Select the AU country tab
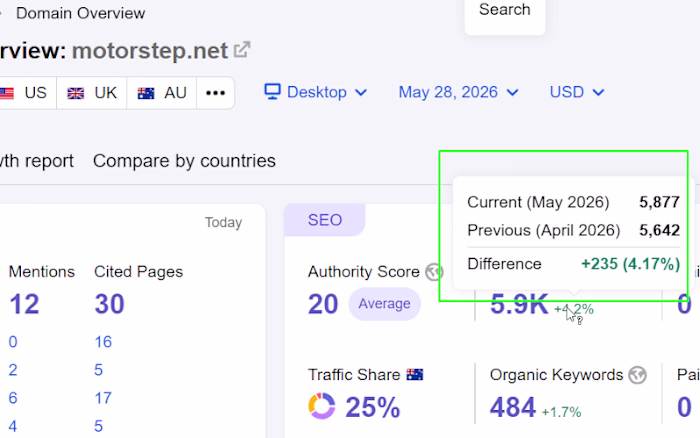The height and width of the screenshot is (438, 700). click(x=162, y=93)
